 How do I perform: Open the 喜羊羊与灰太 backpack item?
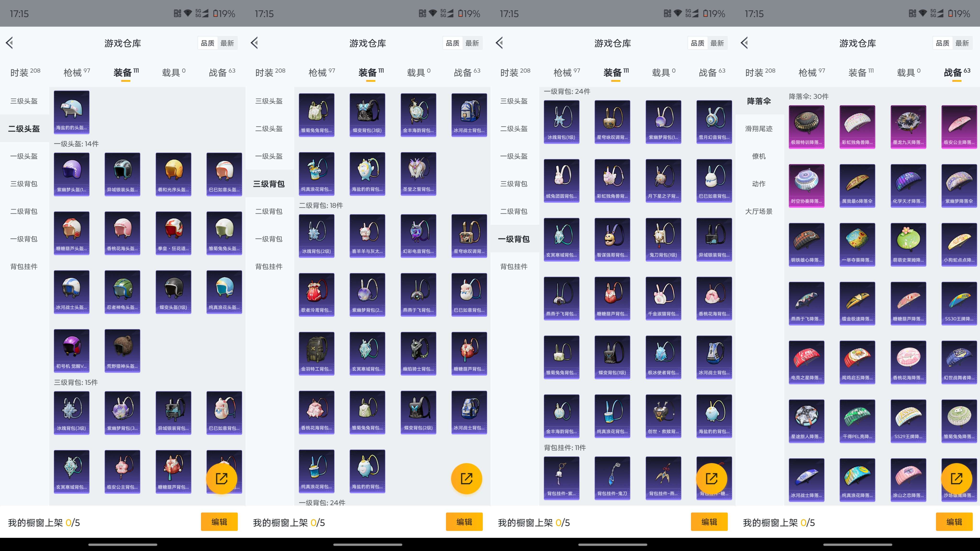point(367,236)
